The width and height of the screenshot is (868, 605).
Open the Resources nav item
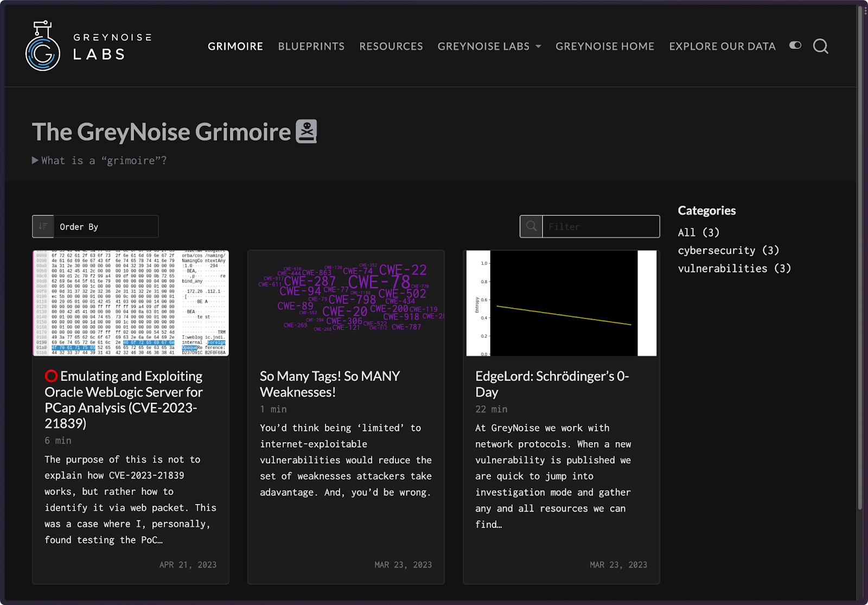(x=391, y=46)
